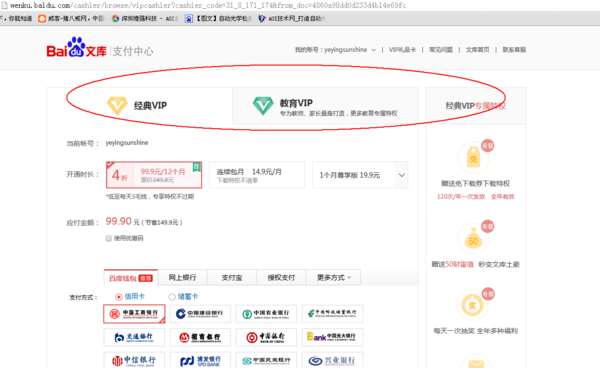600x368 pixels.
Task: Select the green diamond 教育VIP icon
Action: tap(263, 106)
